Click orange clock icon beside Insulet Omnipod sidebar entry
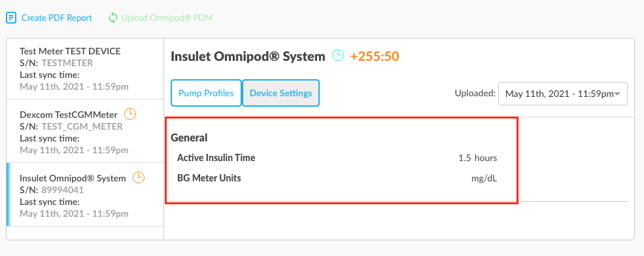644x256 pixels. [139, 178]
